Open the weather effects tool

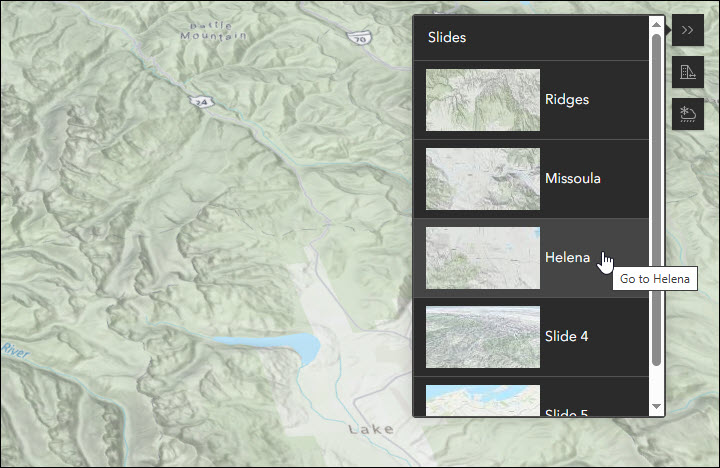pyautogui.click(x=688, y=114)
